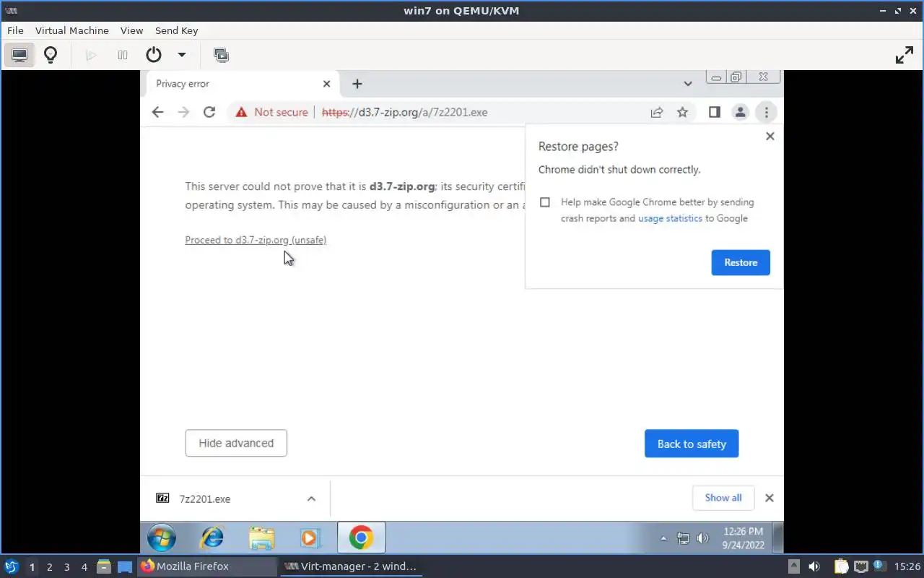Open the Windows Start menu
The width and height of the screenshot is (924, 578).
(161, 538)
